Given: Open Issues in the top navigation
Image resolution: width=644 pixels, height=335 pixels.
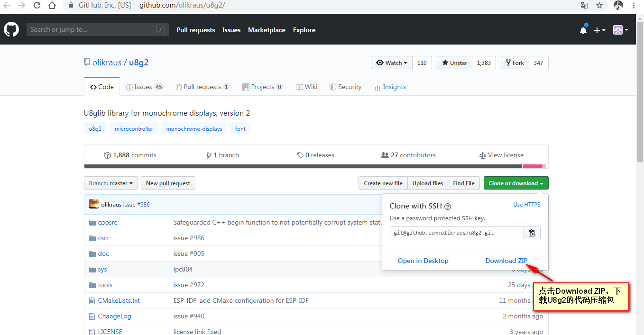Looking at the screenshot, I should tap(231, 30).
